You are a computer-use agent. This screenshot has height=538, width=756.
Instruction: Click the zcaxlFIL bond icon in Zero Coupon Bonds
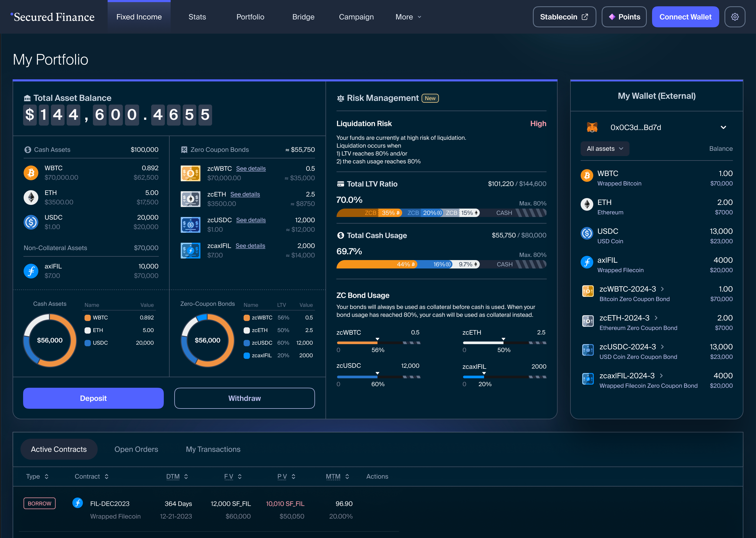tap(190, 251)
